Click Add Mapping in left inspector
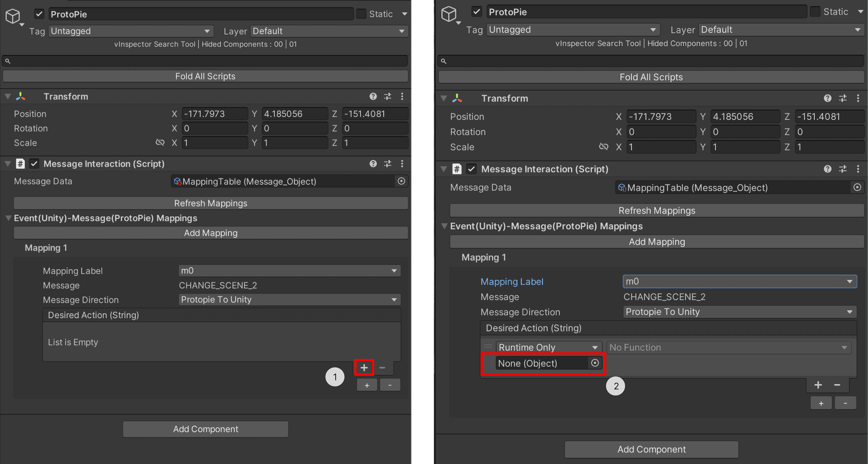 tap(210, 233)
